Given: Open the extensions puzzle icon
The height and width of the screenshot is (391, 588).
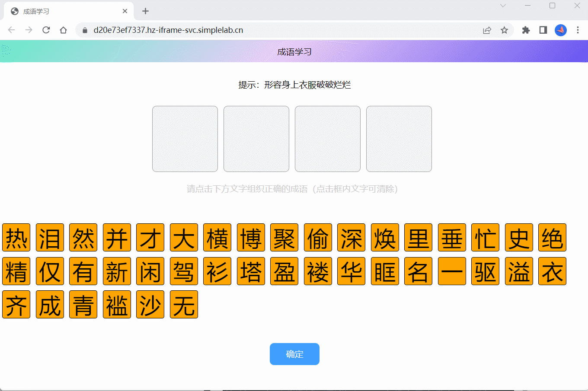Looking at the screenshot, I should click(x=526, y=30).
